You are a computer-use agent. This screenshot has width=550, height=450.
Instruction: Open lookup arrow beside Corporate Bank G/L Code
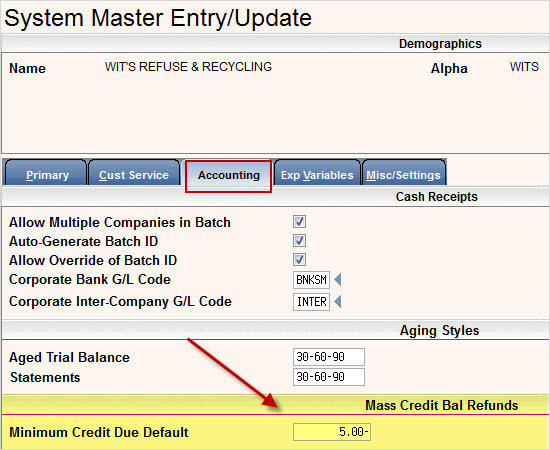click(x=337, y=280)
